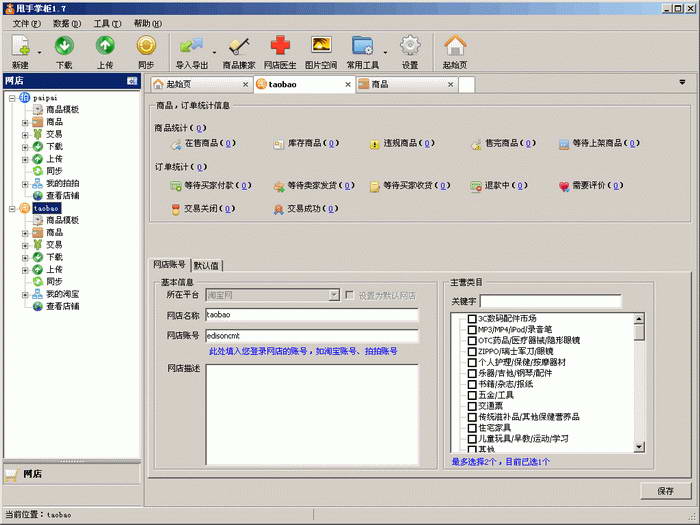Open the 帮助 menu

[148, 24]
